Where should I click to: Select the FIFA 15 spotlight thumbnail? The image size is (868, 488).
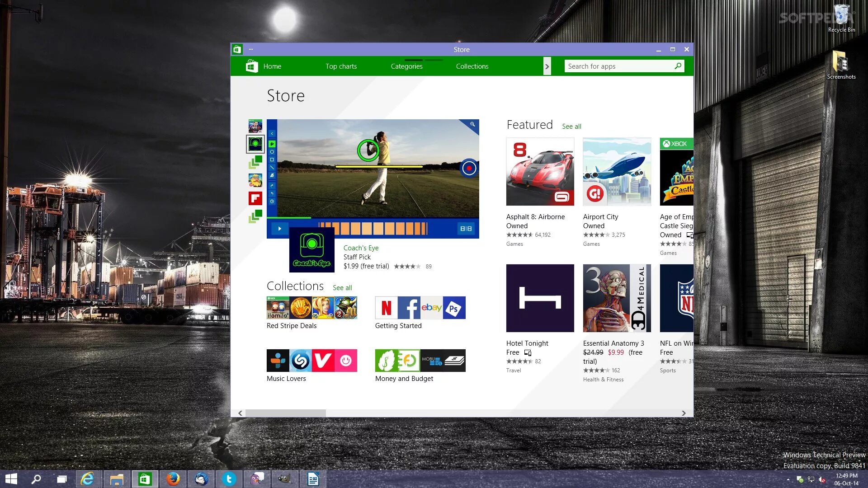tap(255, 126)
